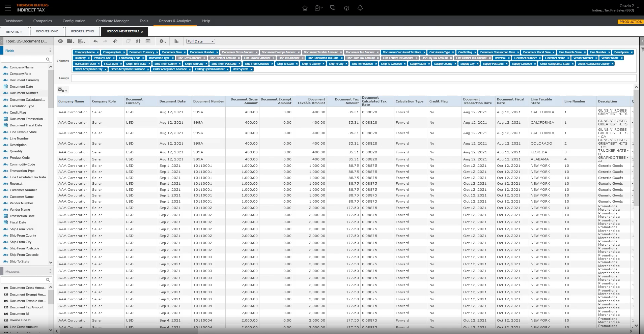Click the home icon in the top bar
The height and width of the screenshot is (334, 644).
point(305,8)
